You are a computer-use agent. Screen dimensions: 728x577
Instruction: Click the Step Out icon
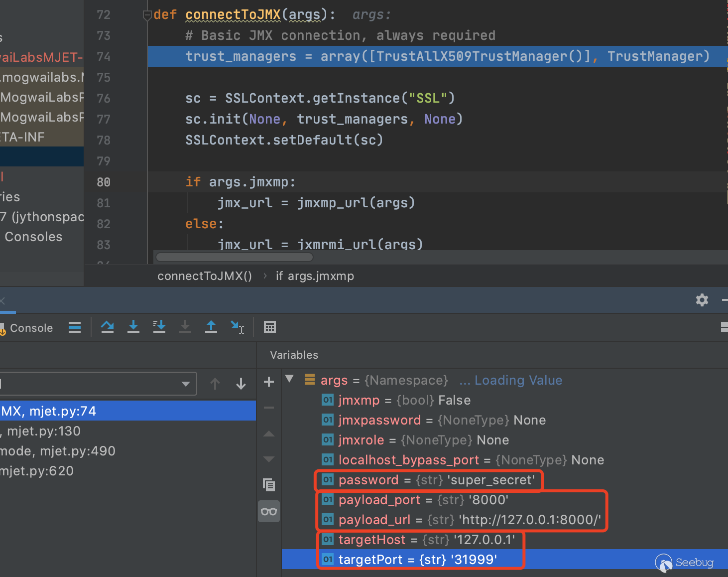pyautogui.click(x=211, y=327)
